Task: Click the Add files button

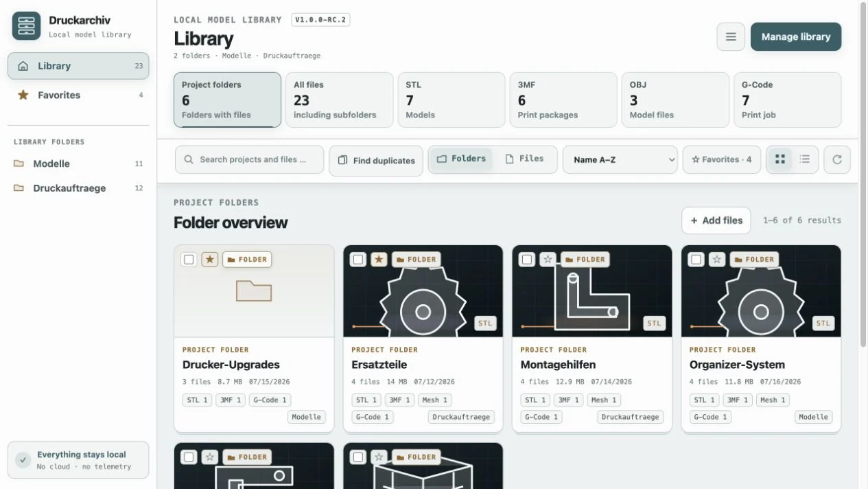Action: (x=716, y=220)
